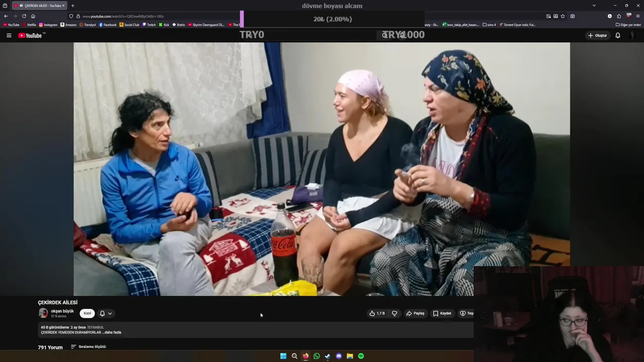The height and width of the screenshot is (362, 644).
Task: Click the dislike thumbs-down button
Action: 394,313
